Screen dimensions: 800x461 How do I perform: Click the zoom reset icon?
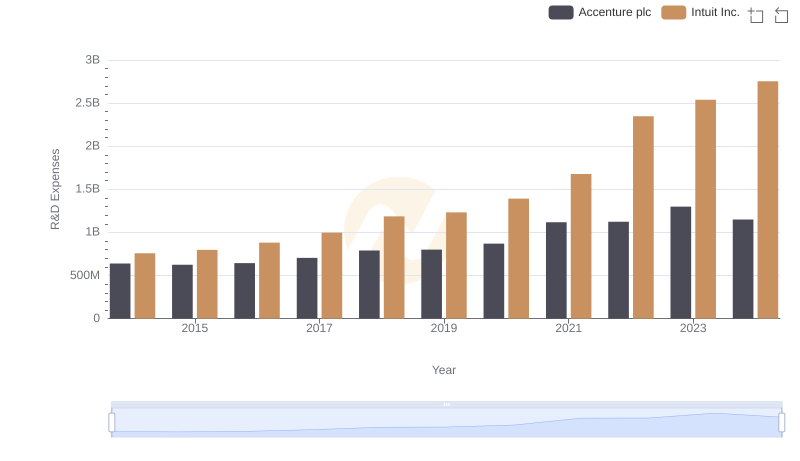(781, 15)
